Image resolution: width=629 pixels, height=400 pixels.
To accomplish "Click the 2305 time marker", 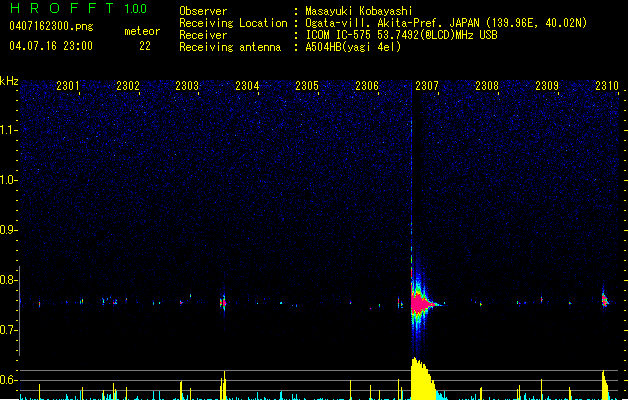I will (307, 86).
